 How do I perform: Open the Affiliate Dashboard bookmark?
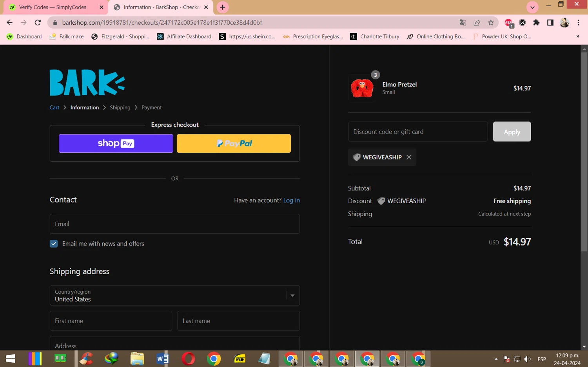pyautogui.click(x=184, y=36)
